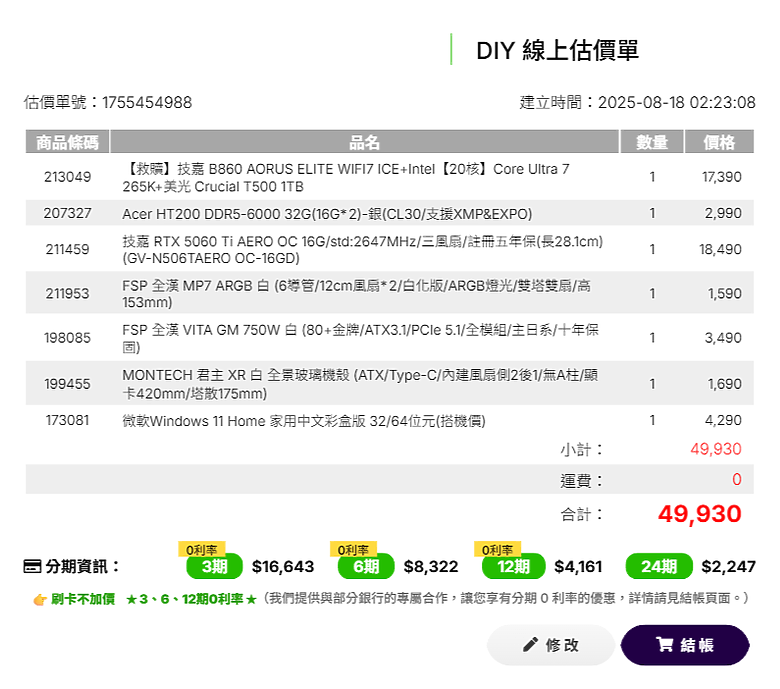
Task: Click price 2,990
Action: pos(723,213)
